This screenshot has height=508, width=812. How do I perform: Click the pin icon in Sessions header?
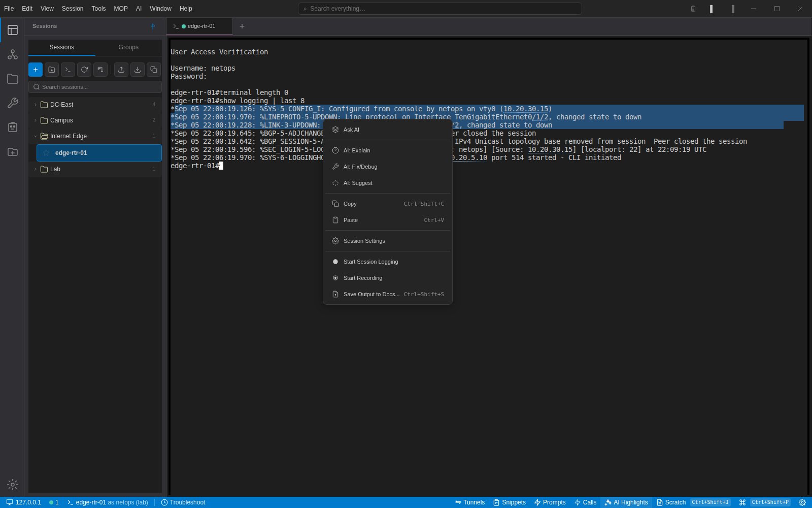[153, 26]
